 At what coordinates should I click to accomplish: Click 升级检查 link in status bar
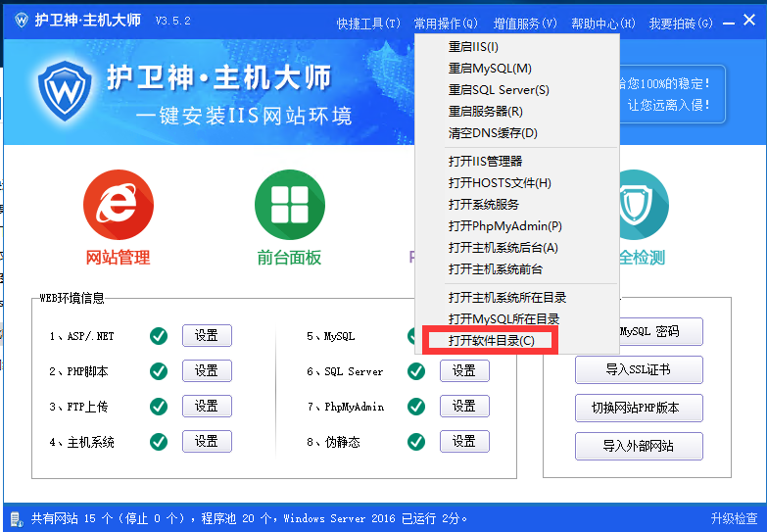pos(734,518)
